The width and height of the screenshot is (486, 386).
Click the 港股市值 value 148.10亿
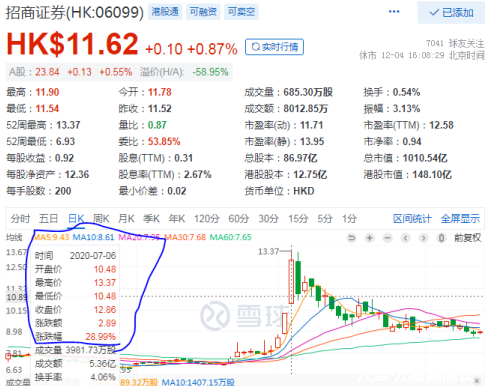pos(432,174)
